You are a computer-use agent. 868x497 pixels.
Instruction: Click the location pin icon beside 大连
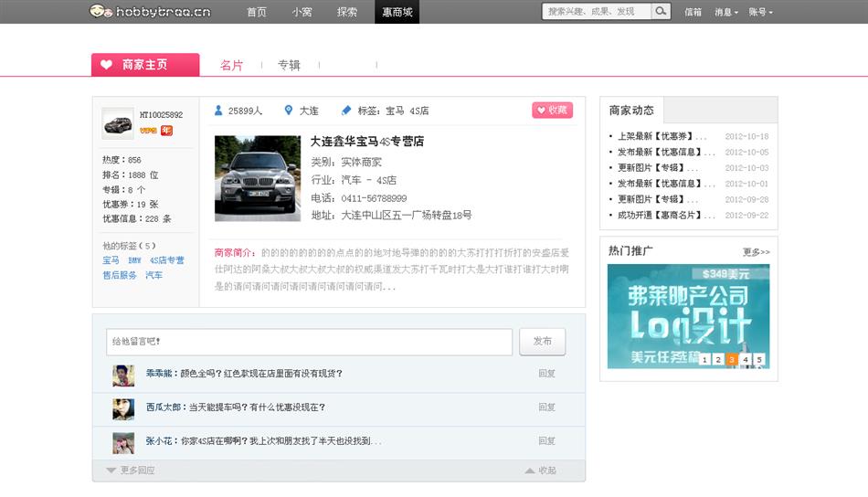289,111
